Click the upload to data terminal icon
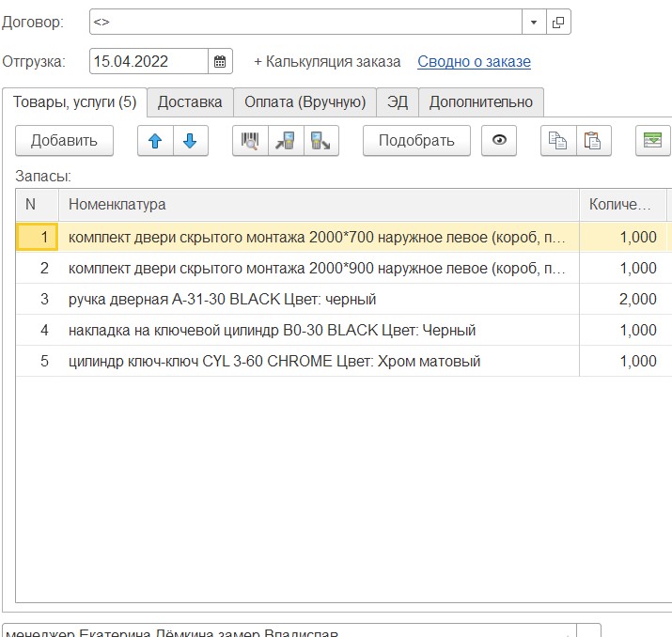 pos(320,141)
